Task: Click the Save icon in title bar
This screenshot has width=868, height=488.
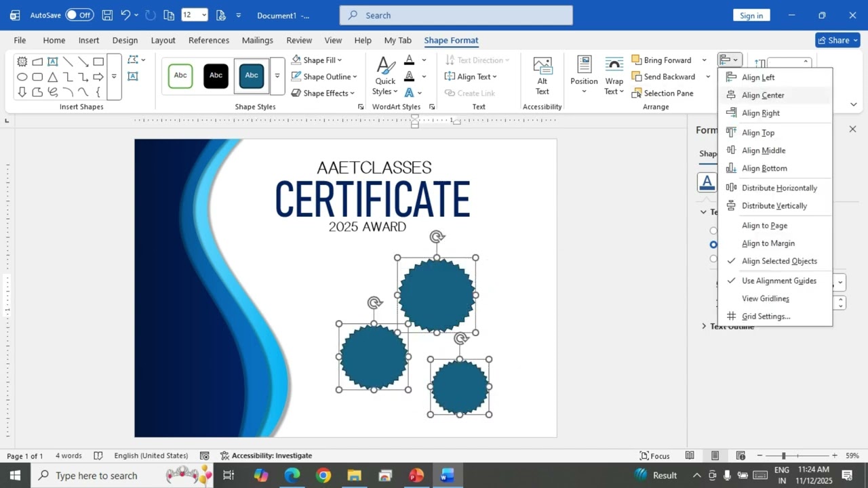Action: pos(107,15)
